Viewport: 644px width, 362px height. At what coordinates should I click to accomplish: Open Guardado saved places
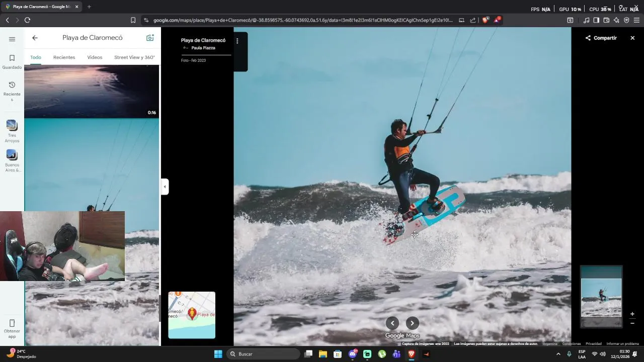[x=12, y=61]
